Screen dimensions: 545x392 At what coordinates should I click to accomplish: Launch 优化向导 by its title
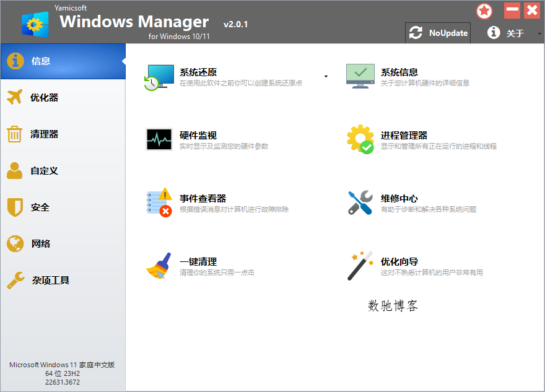coord(399,262)
